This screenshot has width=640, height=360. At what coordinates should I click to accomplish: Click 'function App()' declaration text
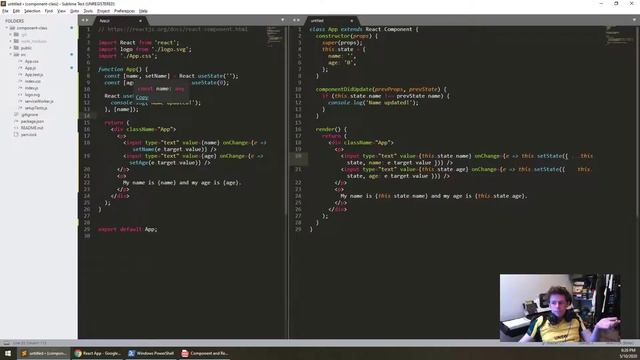[123, 69]
